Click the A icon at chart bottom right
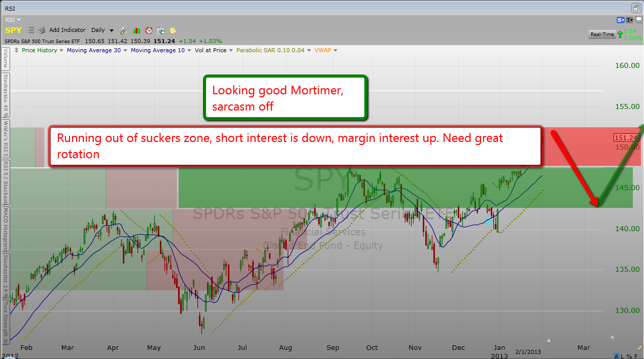644x359 pixels. 617,355
